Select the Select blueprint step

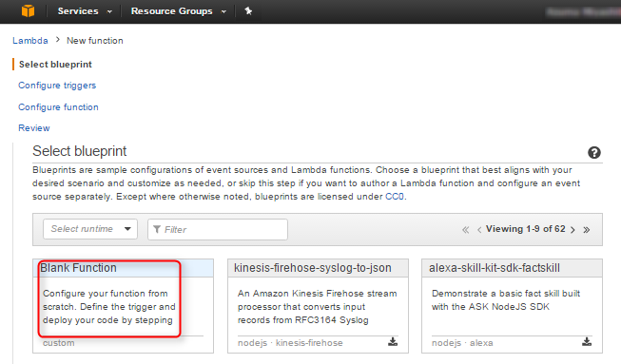pos(55,64)
